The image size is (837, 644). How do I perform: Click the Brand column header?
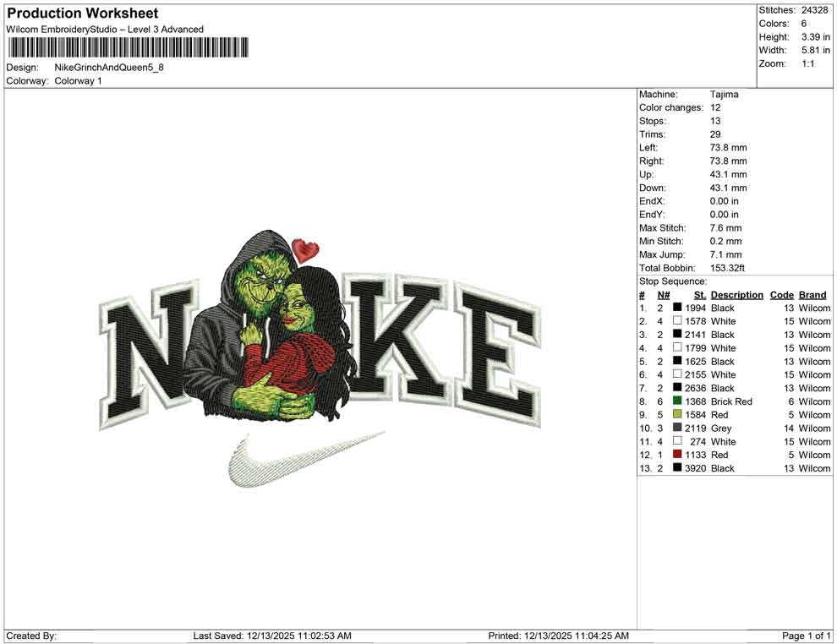812,294
